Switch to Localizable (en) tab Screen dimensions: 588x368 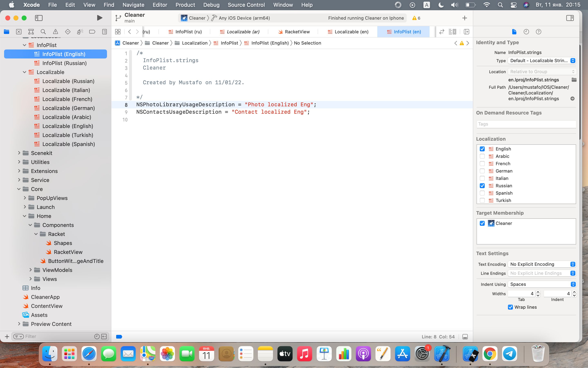pos(348,32)
